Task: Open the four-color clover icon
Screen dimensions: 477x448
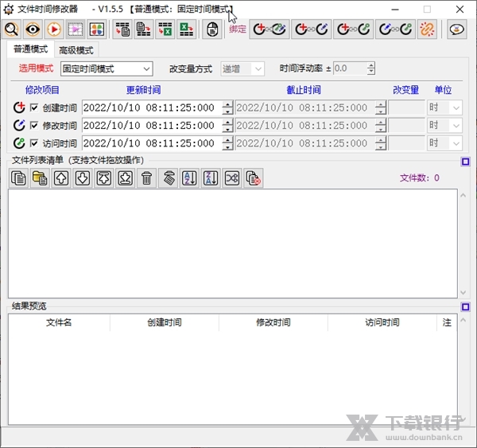Action: 97,29
